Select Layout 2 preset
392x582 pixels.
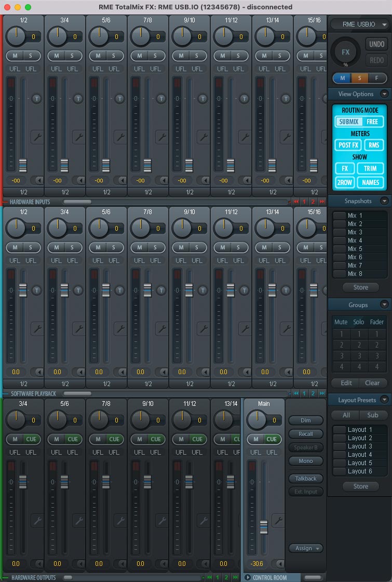click(360, 438)
